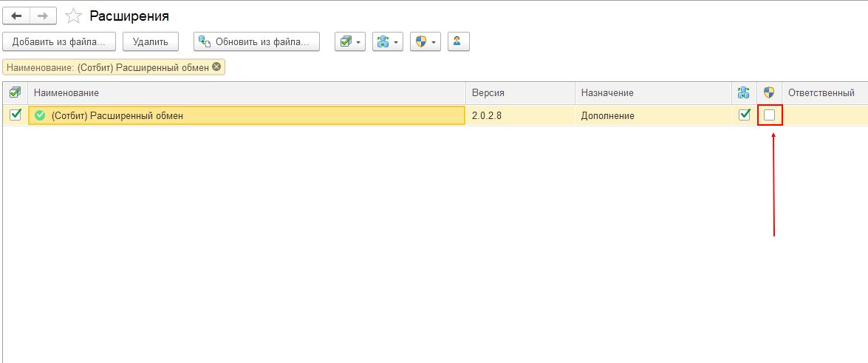
Task: Click the forward navigation arrow
Action: click(x=44, y=16)
